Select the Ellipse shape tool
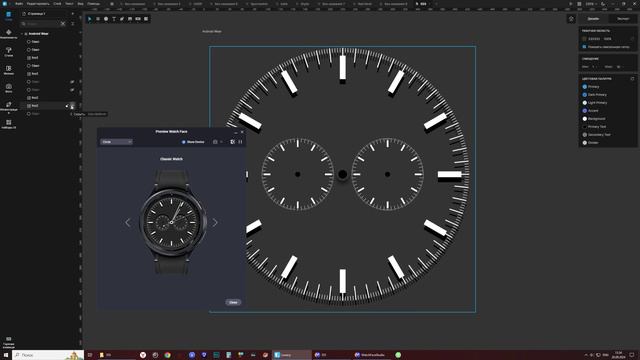The width and height of the screenshot is (640, 360). (106, 19)
